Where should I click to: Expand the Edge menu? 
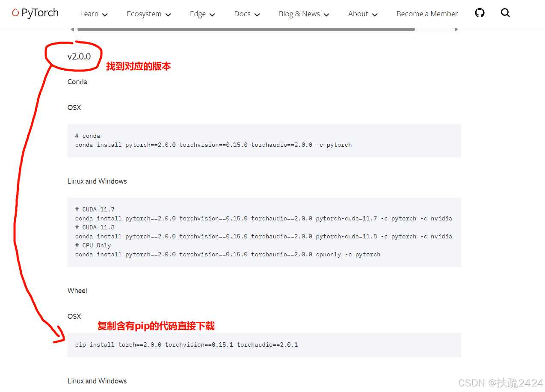click(x=202, y=14)
